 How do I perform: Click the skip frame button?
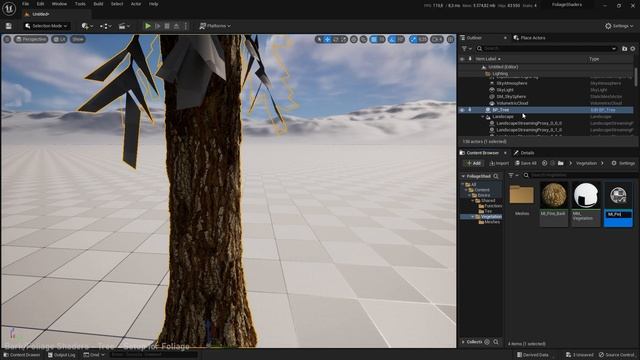[x=158, y=26]
